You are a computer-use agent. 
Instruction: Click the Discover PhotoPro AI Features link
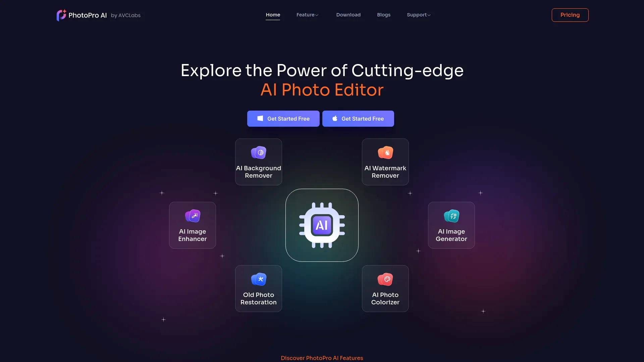pyautogui.click(x=322, y=358)
